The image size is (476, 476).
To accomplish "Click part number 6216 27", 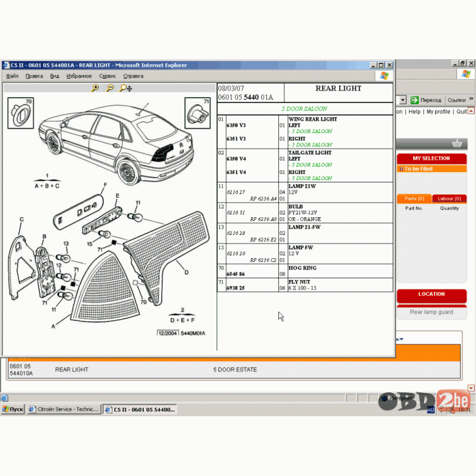I will [x=236, y=192].
